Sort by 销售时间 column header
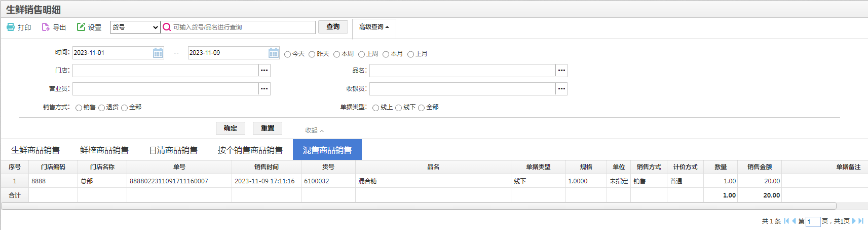Viewport: 868px width, 230px height. [x=267, y=167]
